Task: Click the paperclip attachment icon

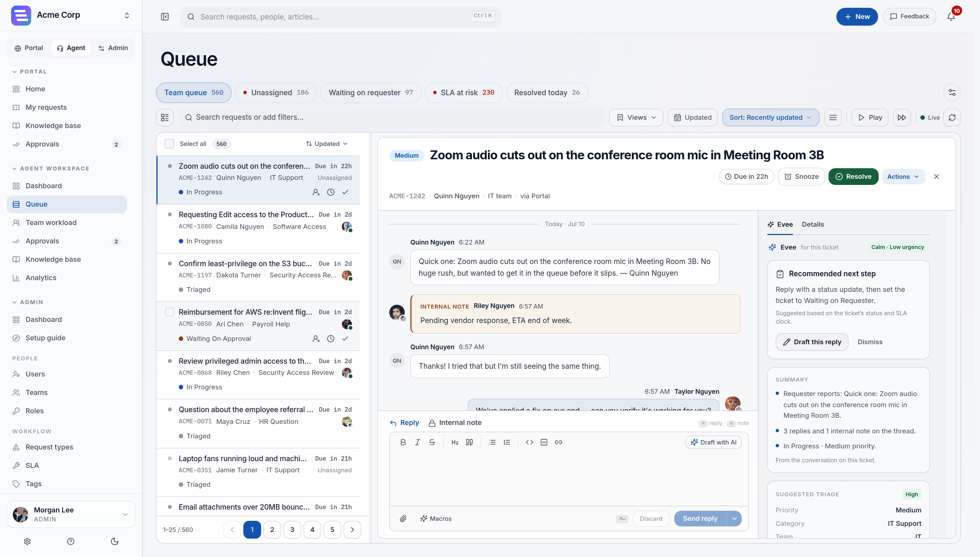Action: click(x=403, y=518)
